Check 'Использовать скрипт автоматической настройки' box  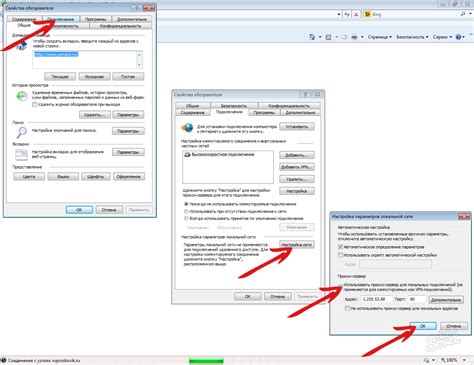click(x=340, y=255)
